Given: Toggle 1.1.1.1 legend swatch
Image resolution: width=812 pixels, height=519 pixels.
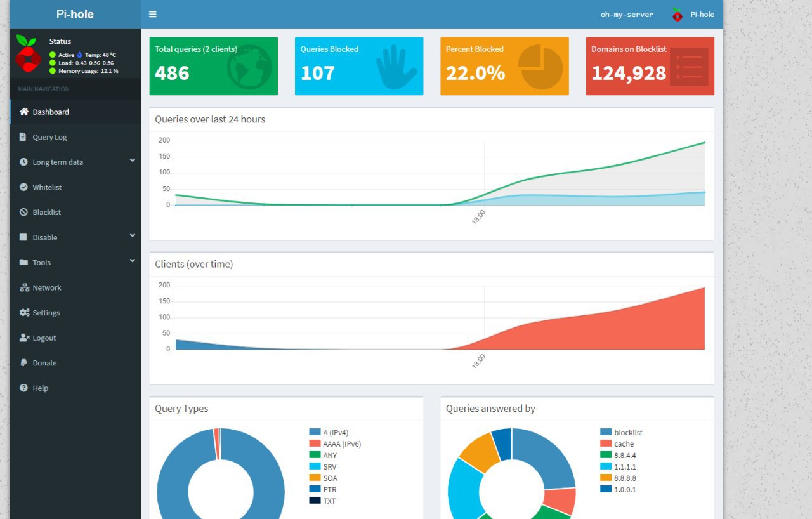Looking at the screenshot, I should [606, 467].
